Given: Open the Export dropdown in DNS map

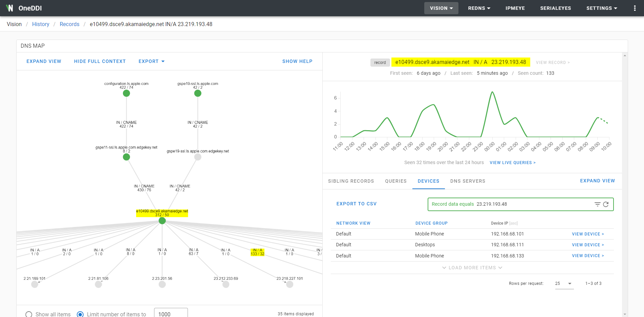Looking at the screenshot, I should [x=151, y=61].
